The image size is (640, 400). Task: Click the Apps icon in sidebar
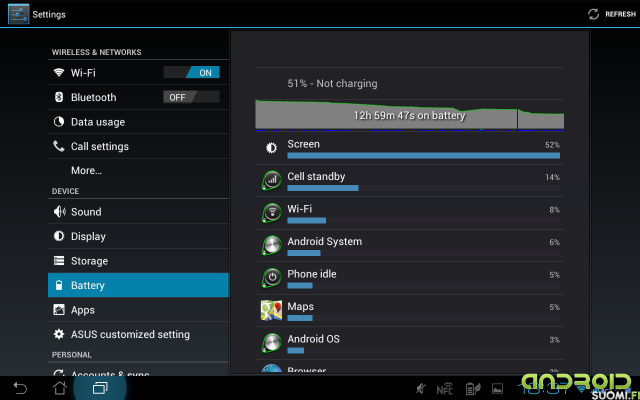tap(59, 309)
